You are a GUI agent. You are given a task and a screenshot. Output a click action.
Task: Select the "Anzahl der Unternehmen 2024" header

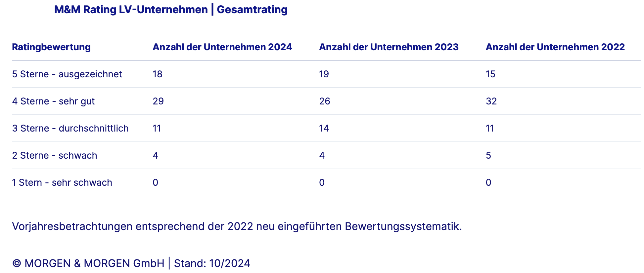[222, 47]
